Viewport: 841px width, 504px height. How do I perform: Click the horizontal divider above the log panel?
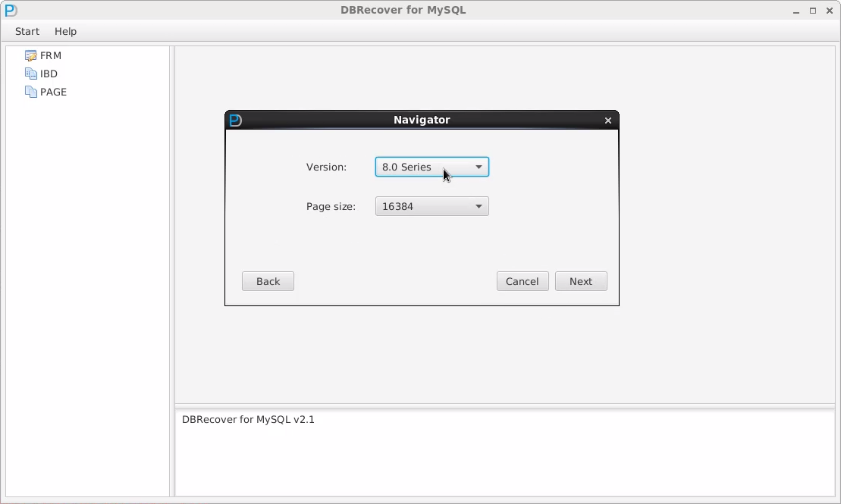point(504,406)
